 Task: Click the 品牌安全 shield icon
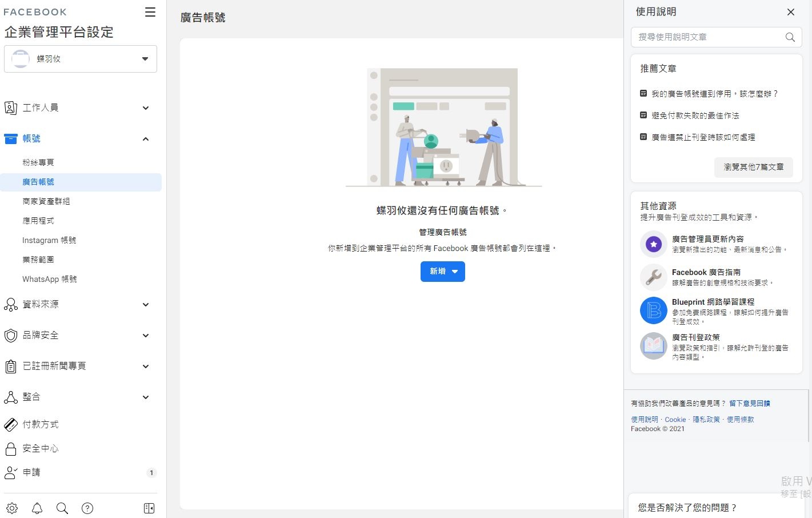point(10,335)
